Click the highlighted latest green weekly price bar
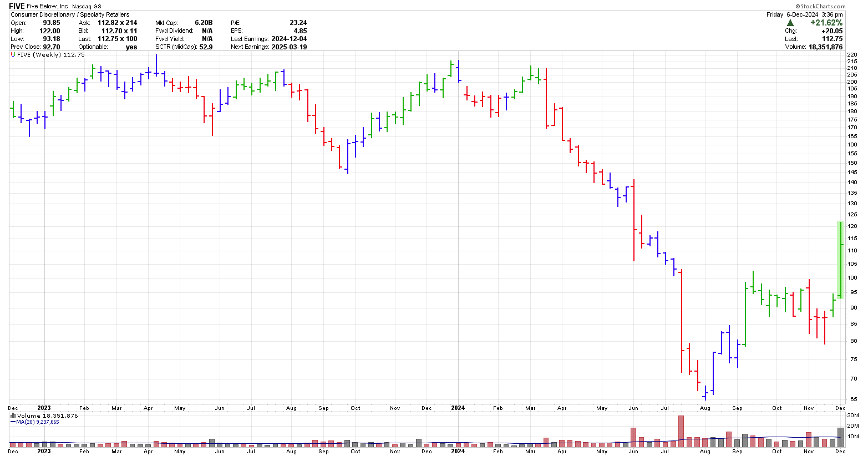This screenshot has height=456, width=868. [x=841, y=260]
